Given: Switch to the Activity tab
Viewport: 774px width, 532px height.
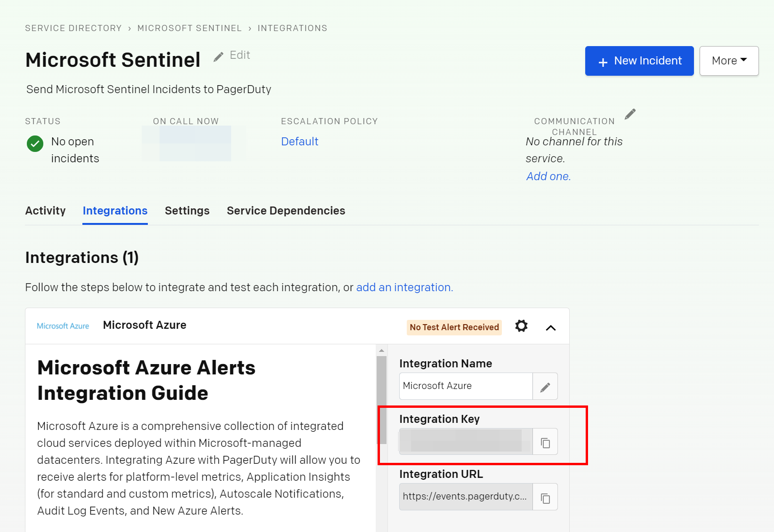Looking at the screenshot, I should 46,211.
